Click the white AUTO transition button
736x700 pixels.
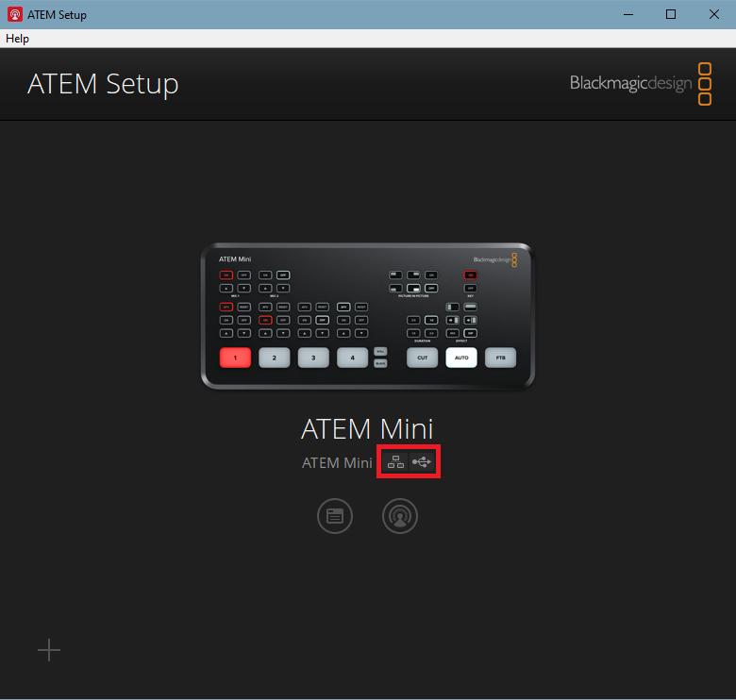coord(461,358)
